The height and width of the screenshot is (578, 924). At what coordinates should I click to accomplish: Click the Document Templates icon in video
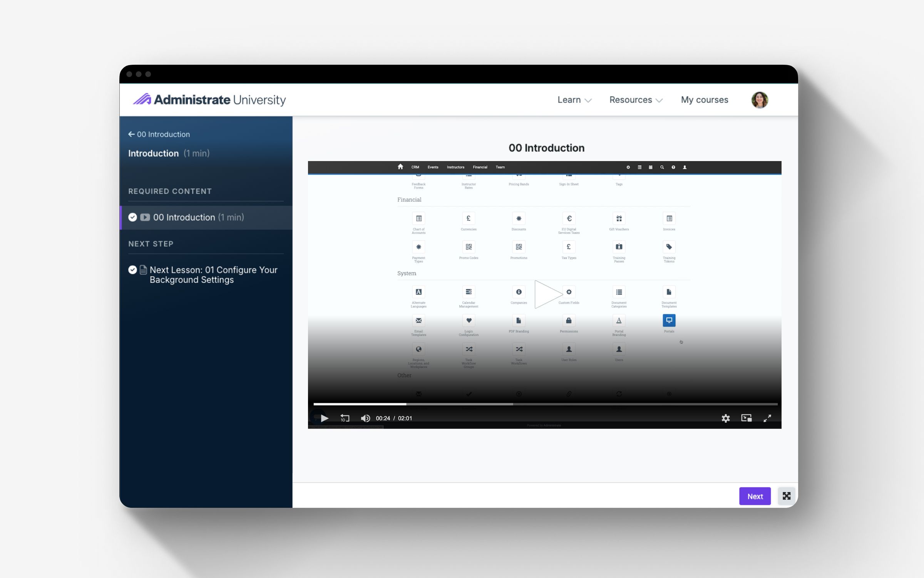[x=669, y=292]
